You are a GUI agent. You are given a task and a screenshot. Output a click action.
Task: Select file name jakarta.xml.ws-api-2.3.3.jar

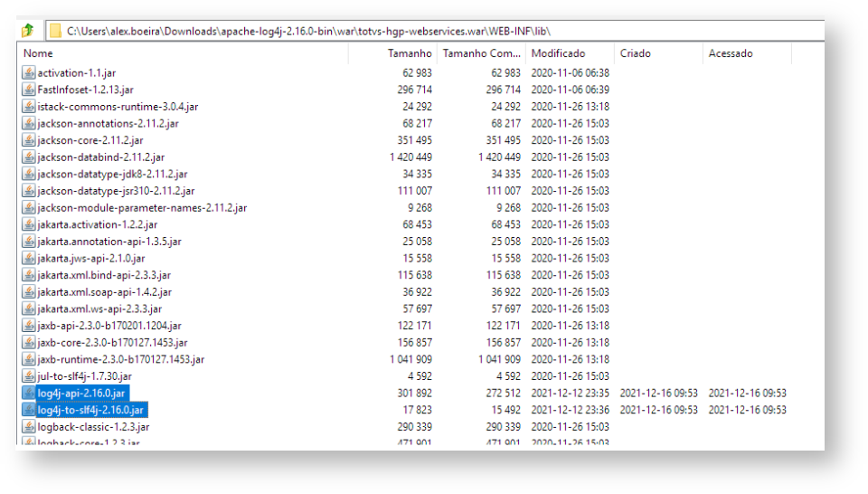[x=99, y=309]
